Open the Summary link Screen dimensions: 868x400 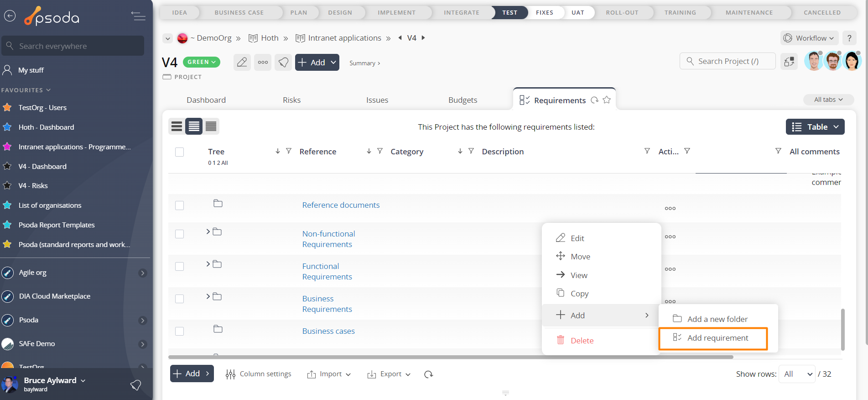[364, 63]
